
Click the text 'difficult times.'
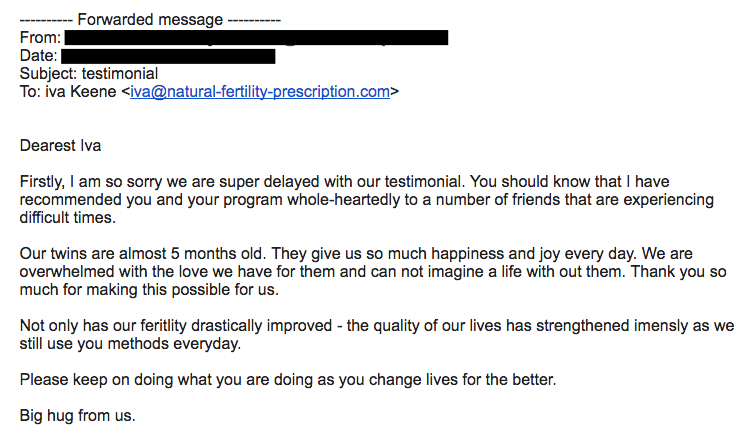68,218
